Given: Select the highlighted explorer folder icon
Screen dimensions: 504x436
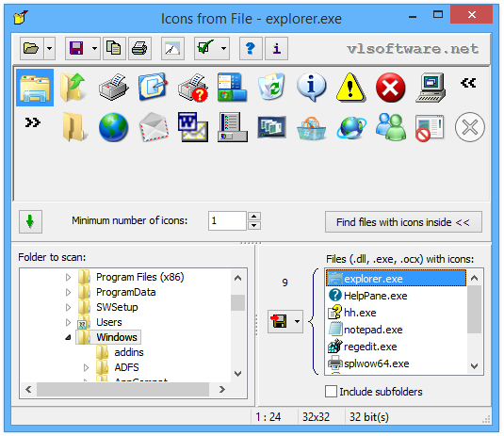Looking at the screenshot, I should 35,88.
